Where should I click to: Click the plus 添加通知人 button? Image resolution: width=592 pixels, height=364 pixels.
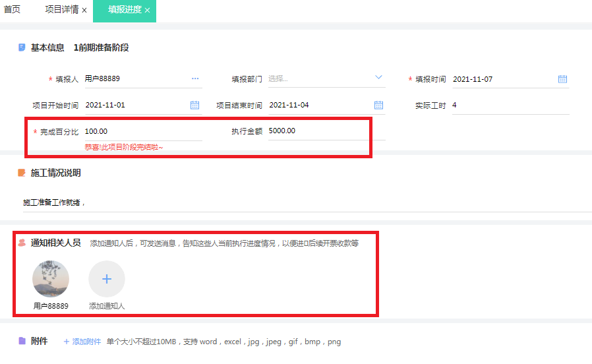tap(107, 279)
